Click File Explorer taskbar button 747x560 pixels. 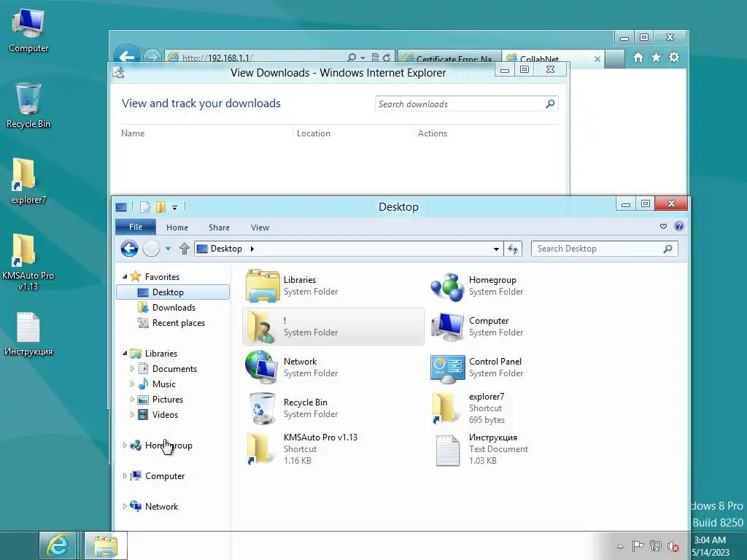(105, 545)
